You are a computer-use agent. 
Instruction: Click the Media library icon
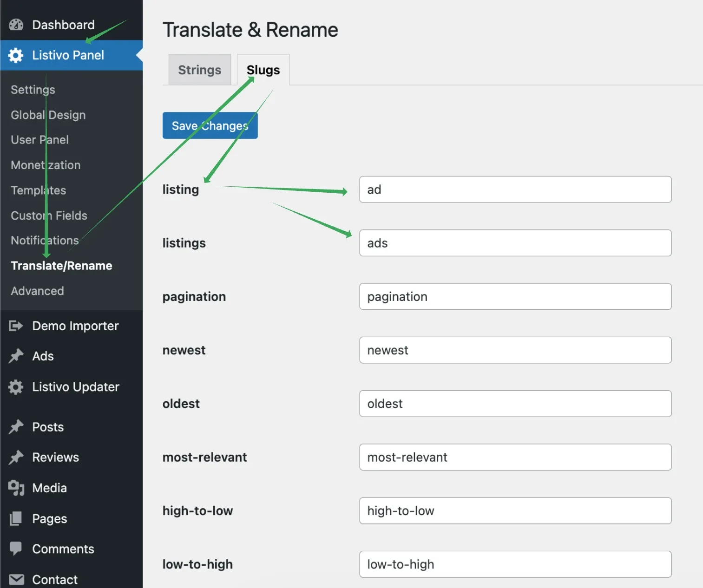16,488
